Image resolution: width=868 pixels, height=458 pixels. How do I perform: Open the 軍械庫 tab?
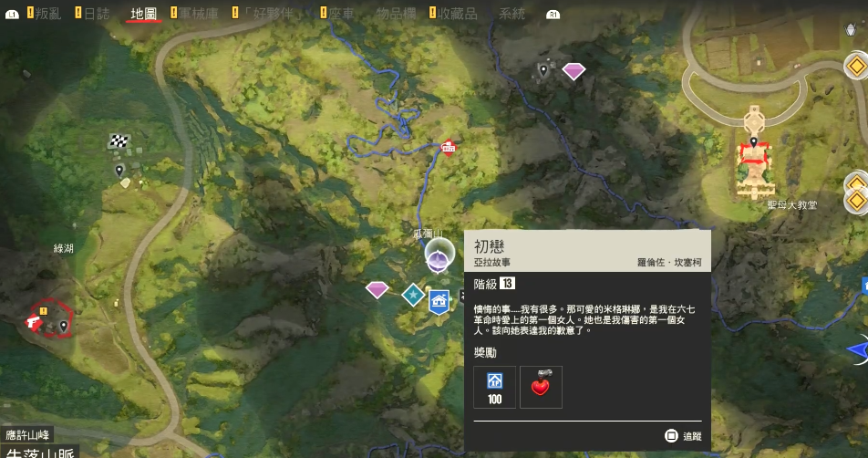(194, 14)
